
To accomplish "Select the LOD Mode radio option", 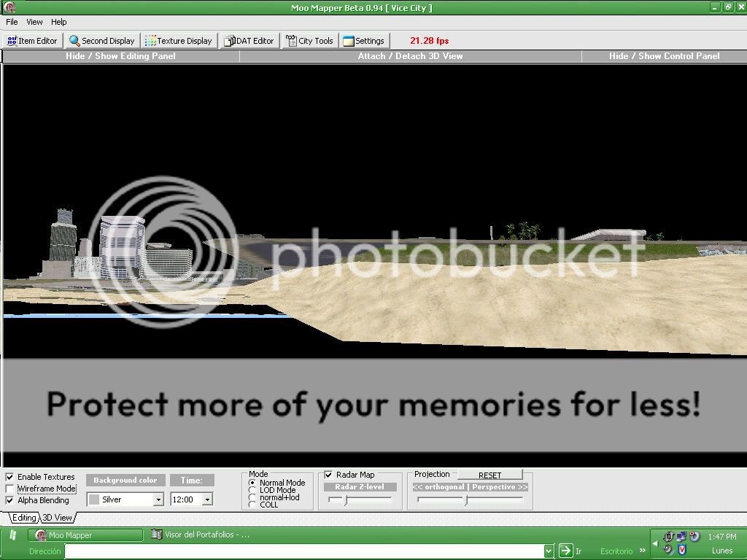I will 252,490.
